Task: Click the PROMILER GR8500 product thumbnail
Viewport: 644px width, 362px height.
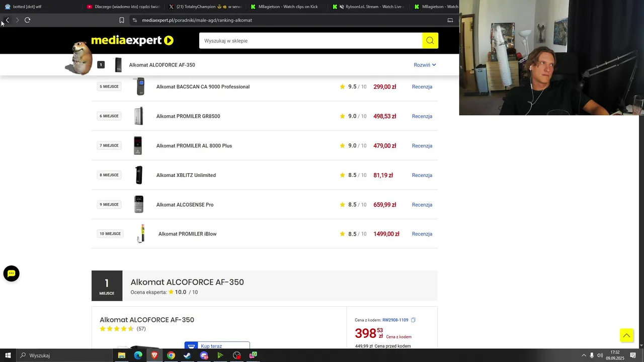Action: 139,116
